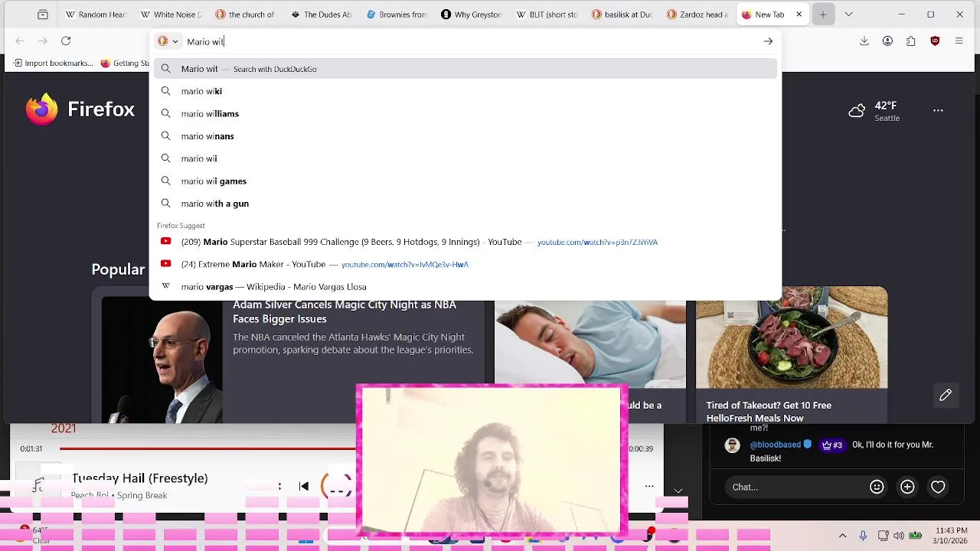
Task: Switch to the Brownies from tab
Action: click(396, 15)
